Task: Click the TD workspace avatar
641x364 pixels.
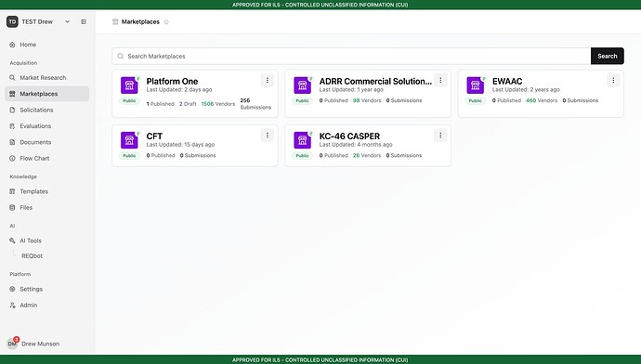Action: pos(12,21)
